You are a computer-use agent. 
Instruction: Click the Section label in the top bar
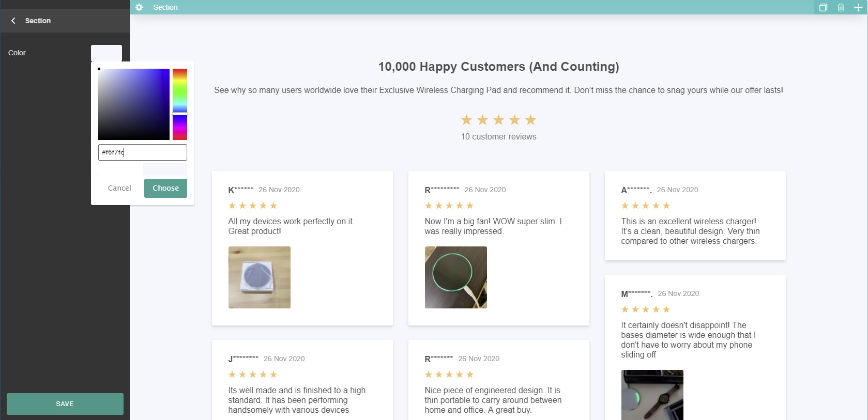(x=165, y=7)
